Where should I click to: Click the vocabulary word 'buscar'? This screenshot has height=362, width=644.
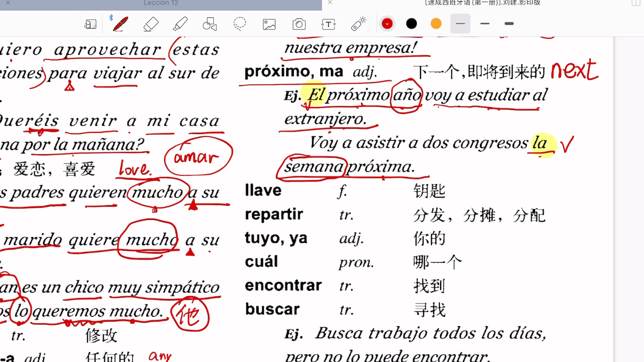click(x=272, y=309)
